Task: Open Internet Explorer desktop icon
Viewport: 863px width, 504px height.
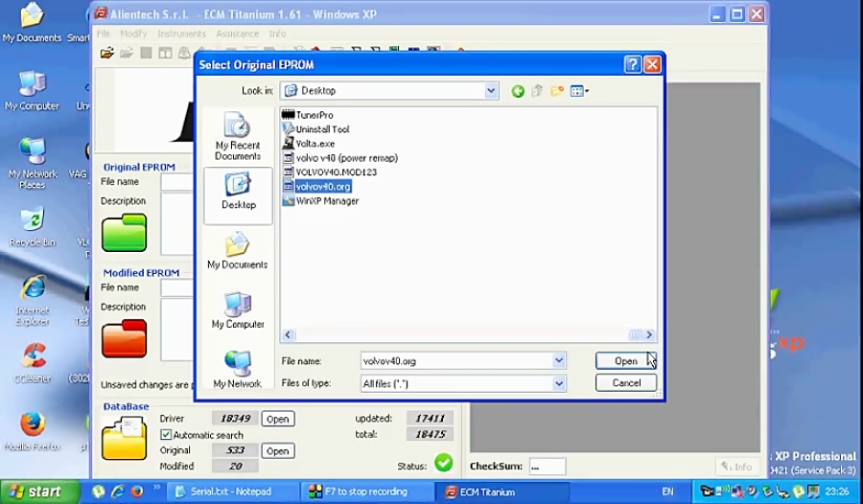Action: tap(33, 301)
